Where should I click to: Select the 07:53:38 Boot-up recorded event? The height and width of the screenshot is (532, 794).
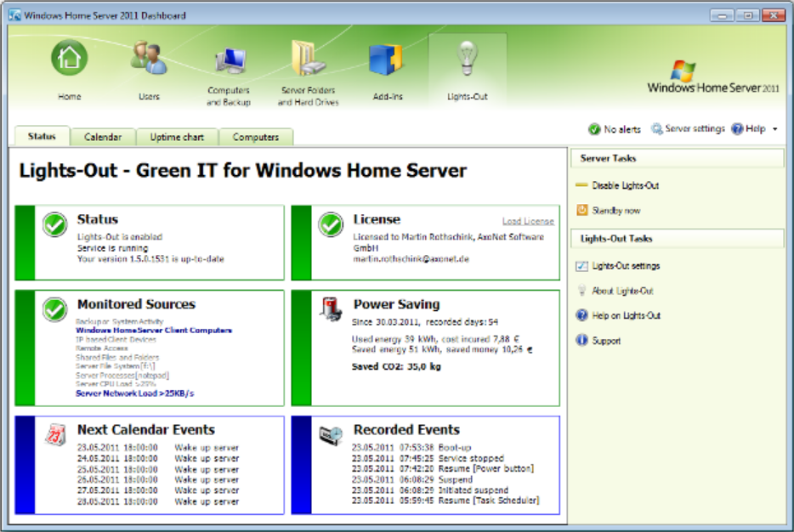coord(411,448)
